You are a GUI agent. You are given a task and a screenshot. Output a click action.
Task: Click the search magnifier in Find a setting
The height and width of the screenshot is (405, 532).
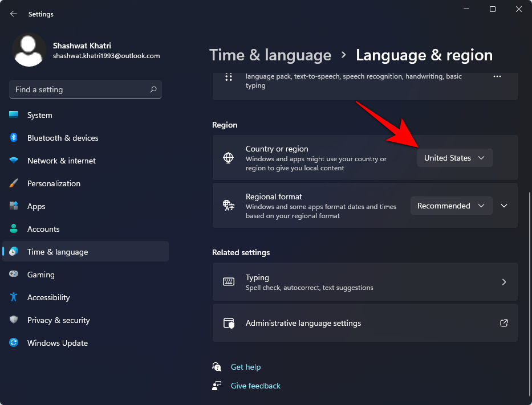[x=153, y=89]
